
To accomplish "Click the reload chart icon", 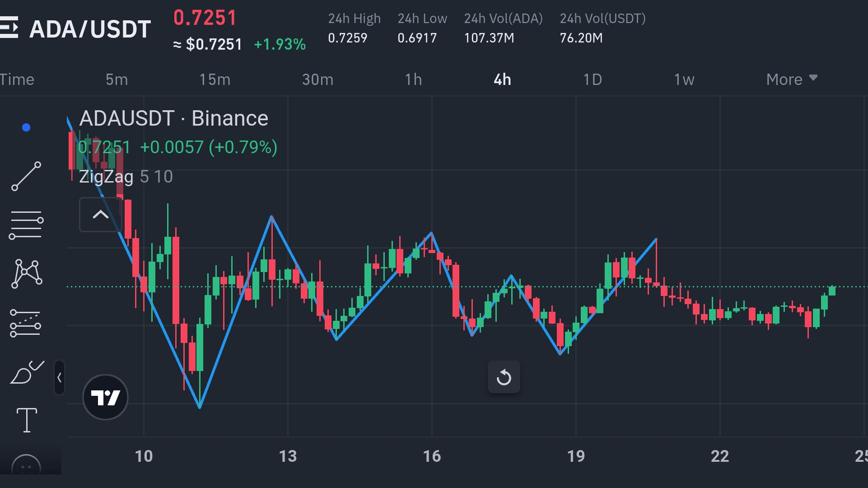I will coord(504,377).
